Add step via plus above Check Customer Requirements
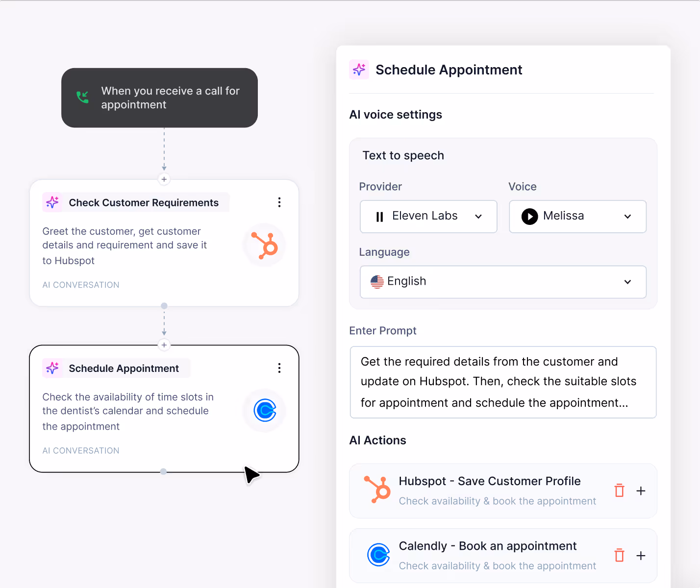Screen dimensions: 700x588 coord(164,179)
